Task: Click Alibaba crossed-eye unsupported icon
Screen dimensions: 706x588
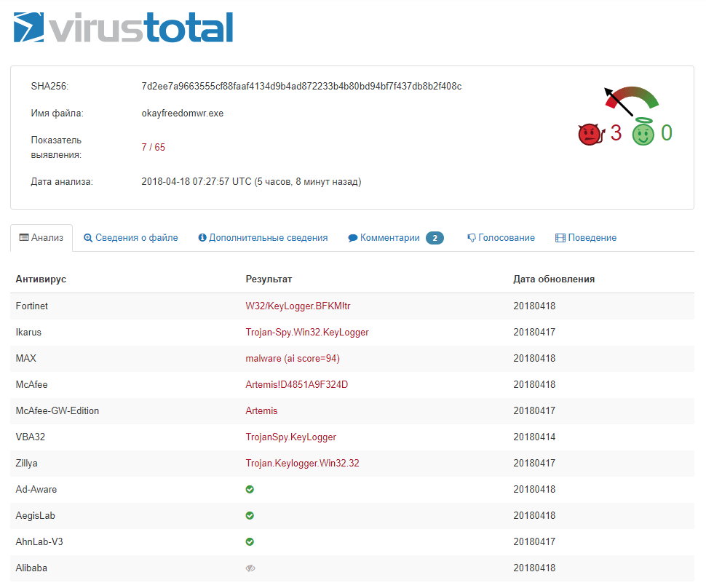Action: point(250,568)
